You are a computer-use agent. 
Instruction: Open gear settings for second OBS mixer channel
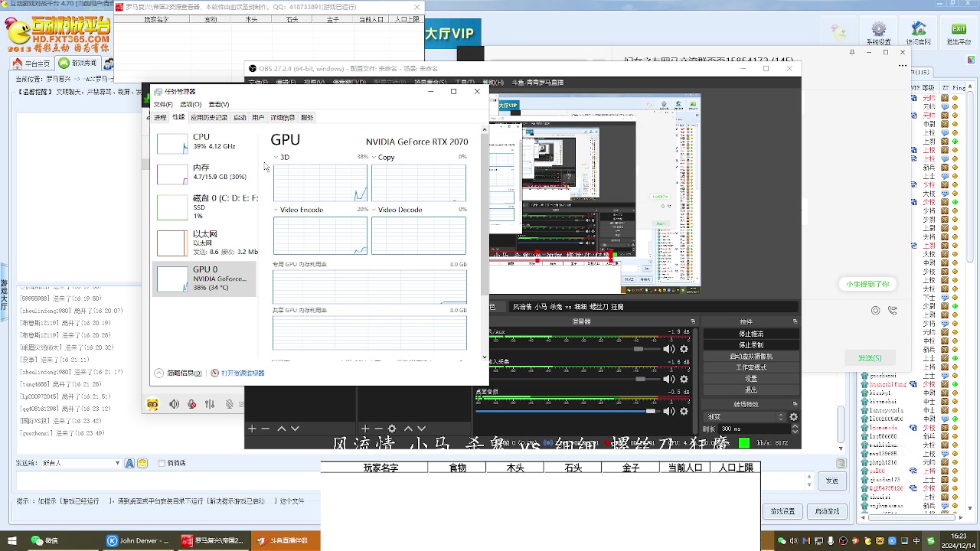[684, 379]
